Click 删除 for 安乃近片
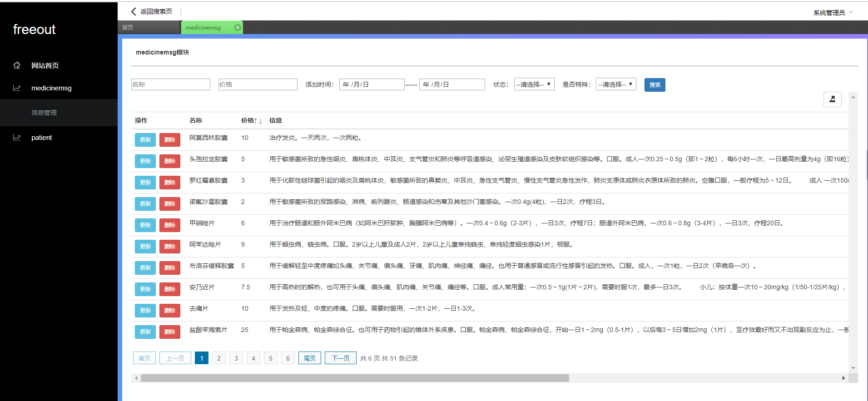Screen dimensions: 868x401 pos(170,289)
